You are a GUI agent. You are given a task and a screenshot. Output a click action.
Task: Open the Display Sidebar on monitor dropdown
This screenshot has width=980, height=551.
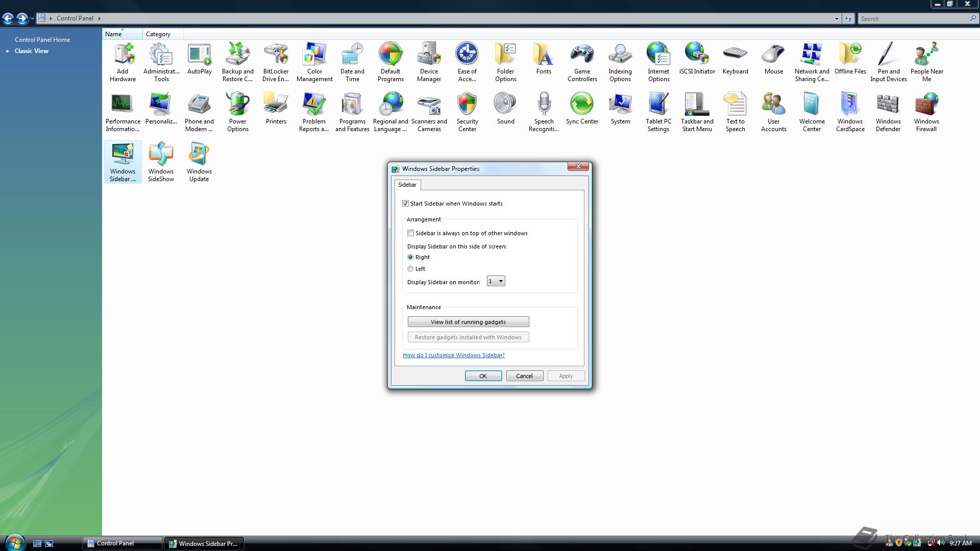(x=496, y=281)
